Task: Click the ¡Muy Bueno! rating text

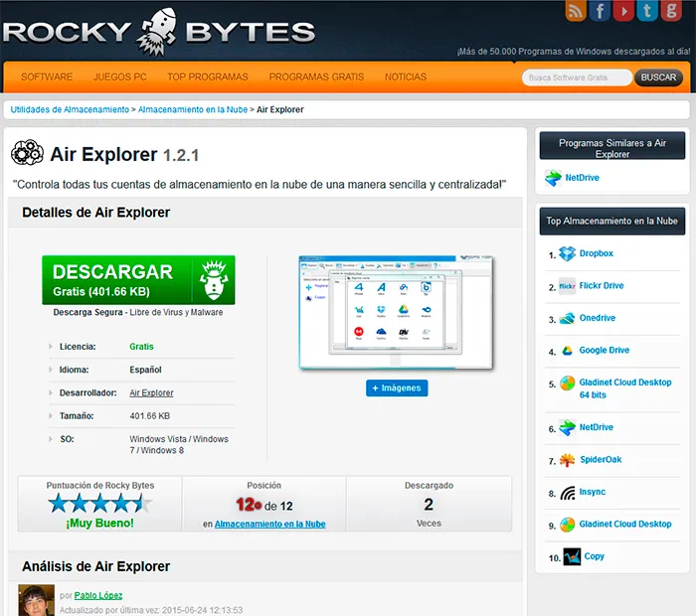Action: pyautogui.click(x=99, y=523)
